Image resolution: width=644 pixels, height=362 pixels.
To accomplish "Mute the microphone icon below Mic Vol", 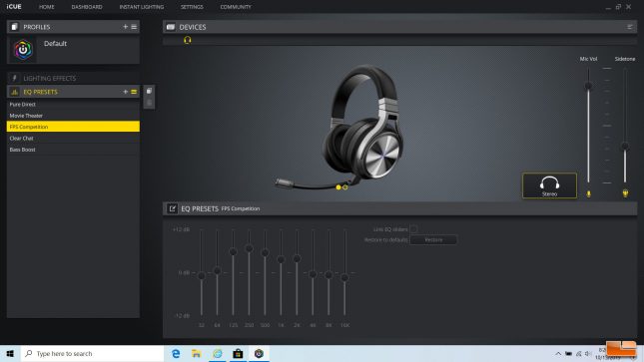I will tap(588, 193).
